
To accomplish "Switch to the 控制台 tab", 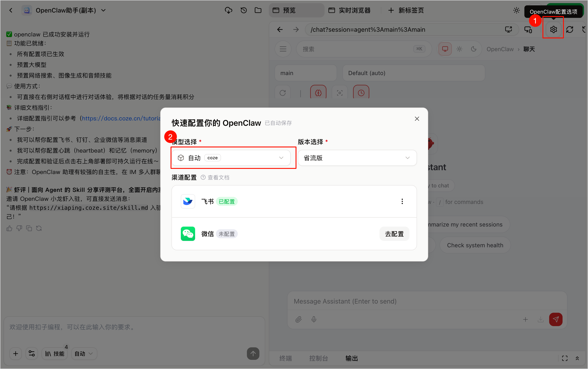I will click(x=319, y=358).
